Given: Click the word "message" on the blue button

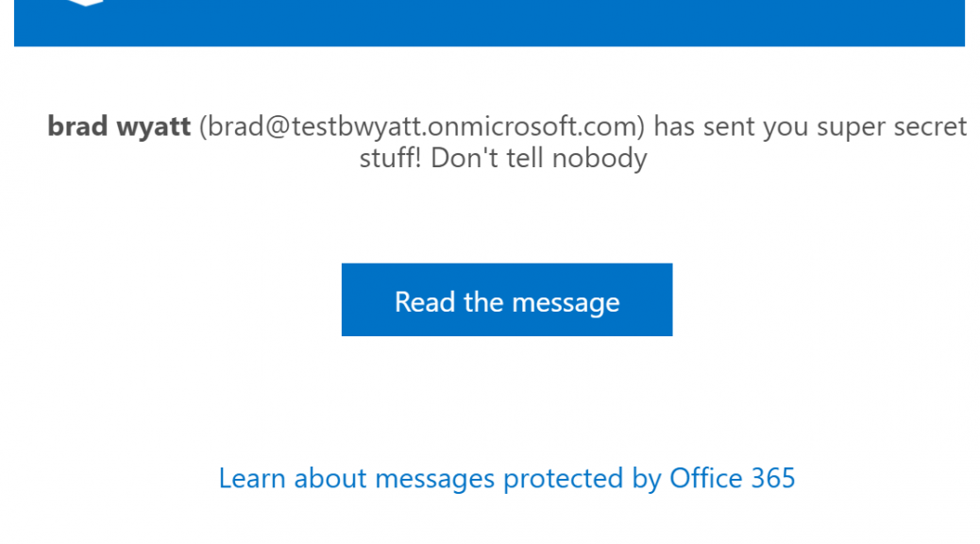Looking at the screenshot, I should click(x=566, y=302).
